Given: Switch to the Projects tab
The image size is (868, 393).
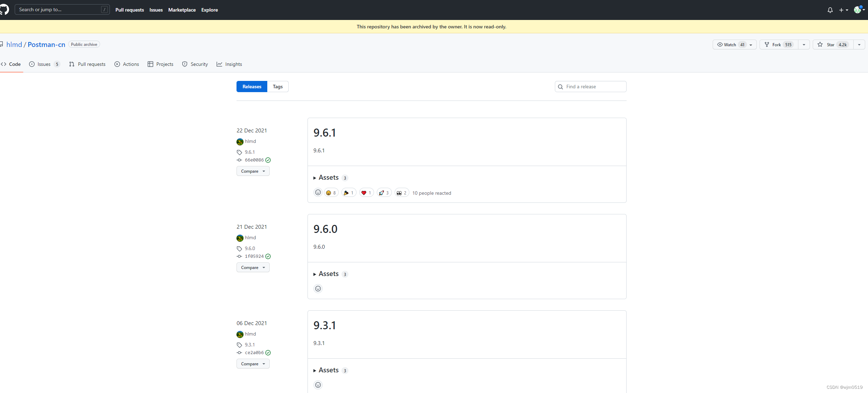Looking at the screenshot, I should tap(161, 64).
